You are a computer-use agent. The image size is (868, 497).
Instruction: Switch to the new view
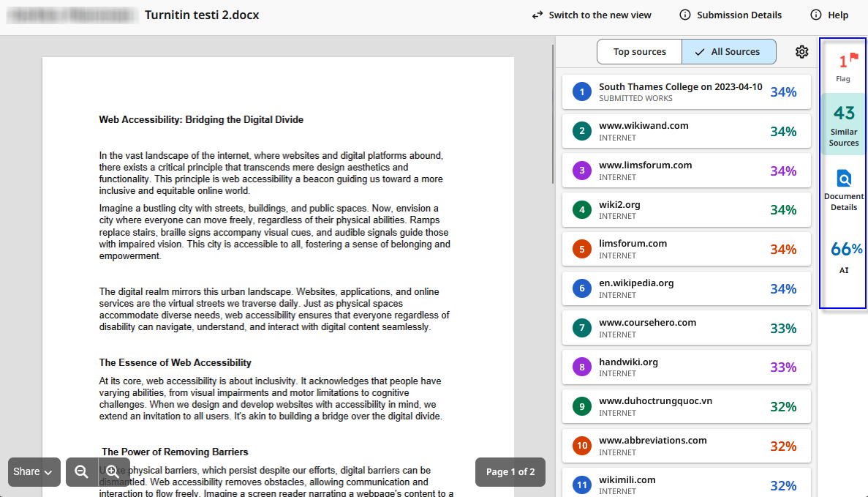pyautogui.click(x=592, y=15)
